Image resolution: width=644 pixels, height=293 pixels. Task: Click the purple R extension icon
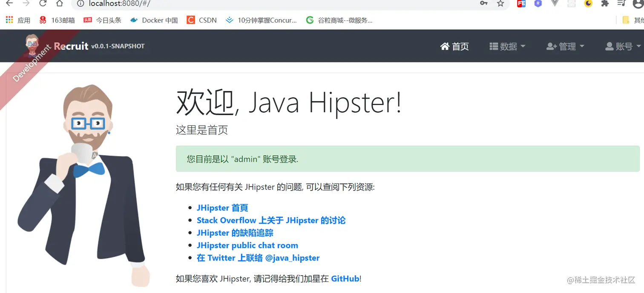coord(538,3)
